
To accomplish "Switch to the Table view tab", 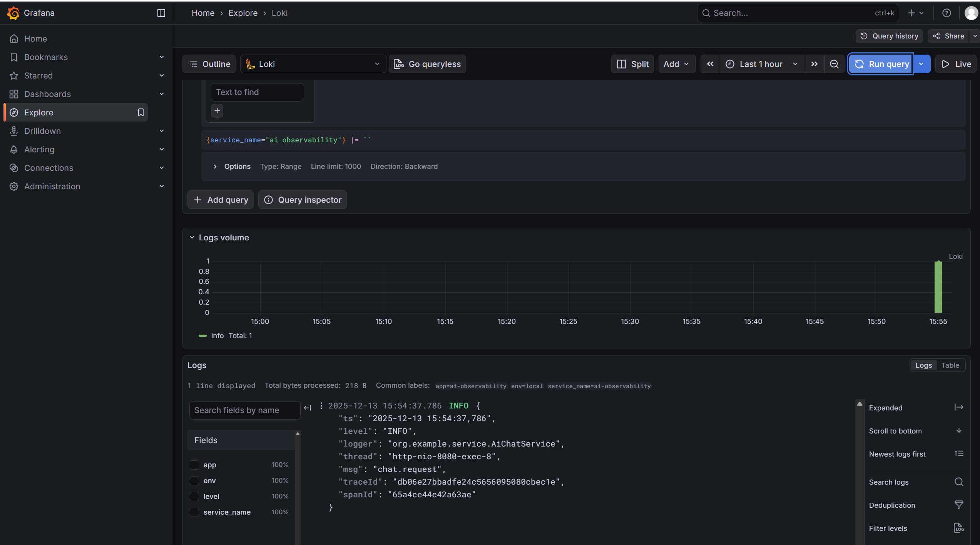I will tap(950, 365).
